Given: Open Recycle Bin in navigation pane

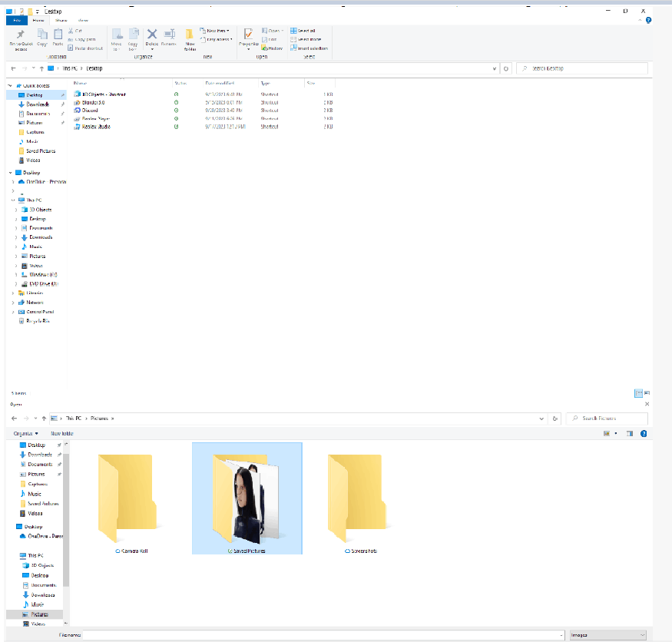Looking at the screenshot, I should (x=35, y=321).
